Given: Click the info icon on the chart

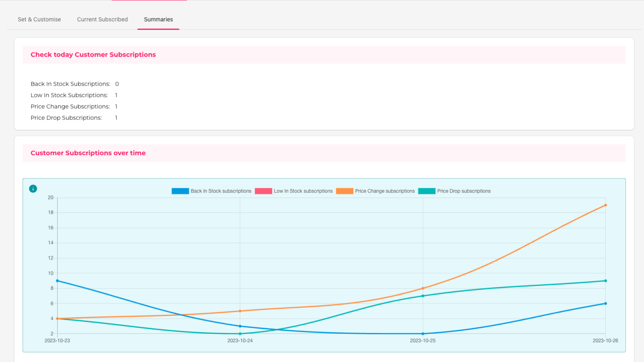Looking at the screenshot, I should [x=33, y=189].
